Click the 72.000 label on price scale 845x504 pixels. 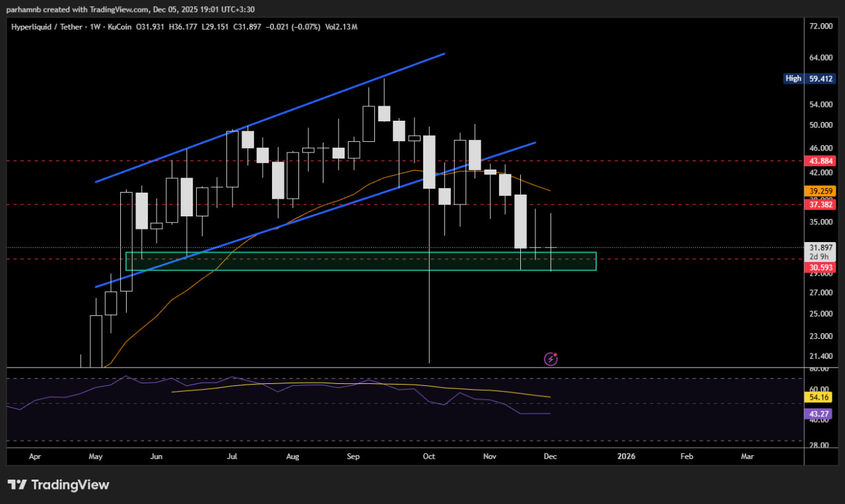pos(821,26)
